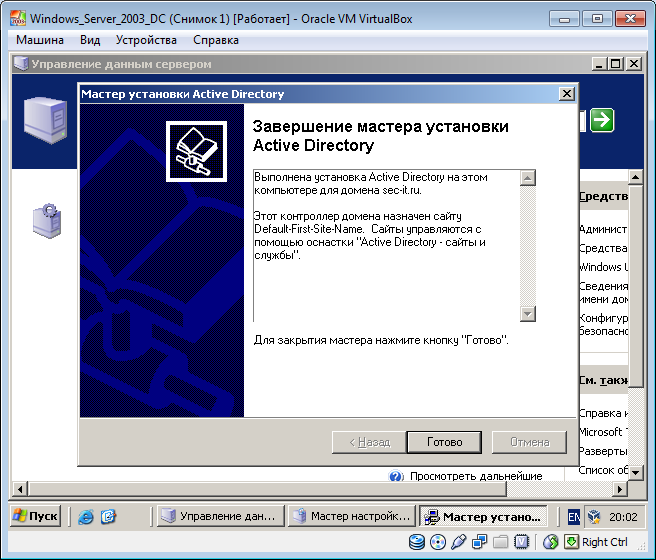Click the clock showing 20:02
Screen dimensions: 656x560
(623, 517)
